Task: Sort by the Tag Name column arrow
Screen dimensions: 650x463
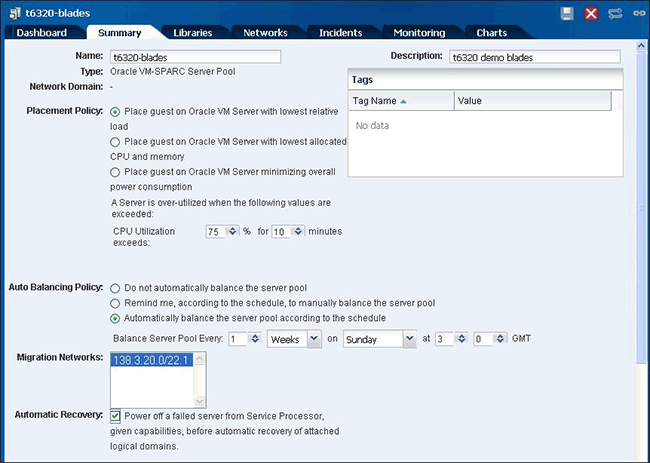Action: [403, 101]
